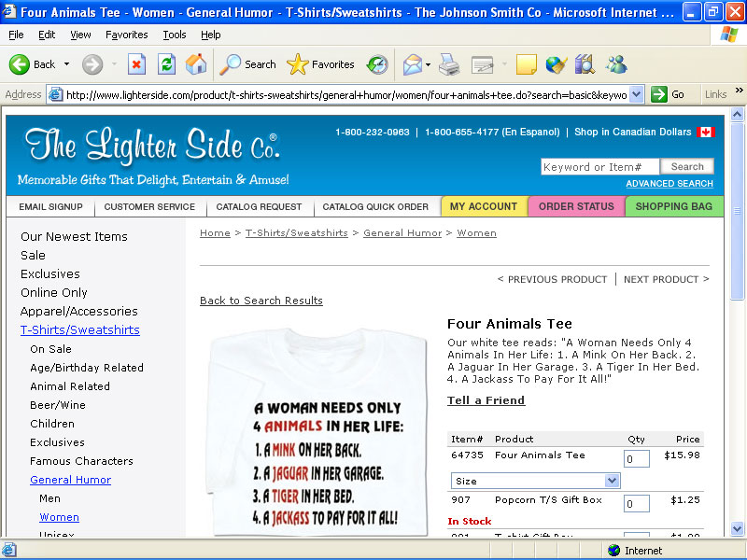Viewport: 747px width, 560px height.
Task: Click the Mail envelope icon
Action: pos(413,64)
